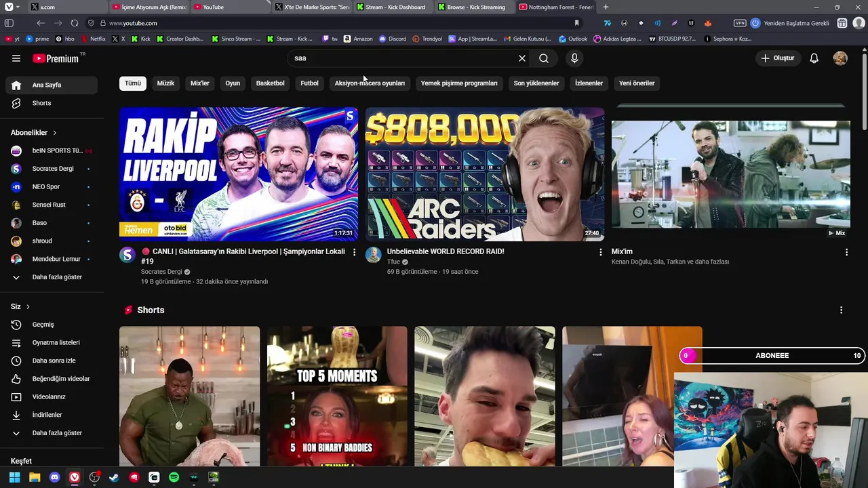Screen dimensions: 868x488
Task: Open the Oluştur create button
Action: (778, 58)
